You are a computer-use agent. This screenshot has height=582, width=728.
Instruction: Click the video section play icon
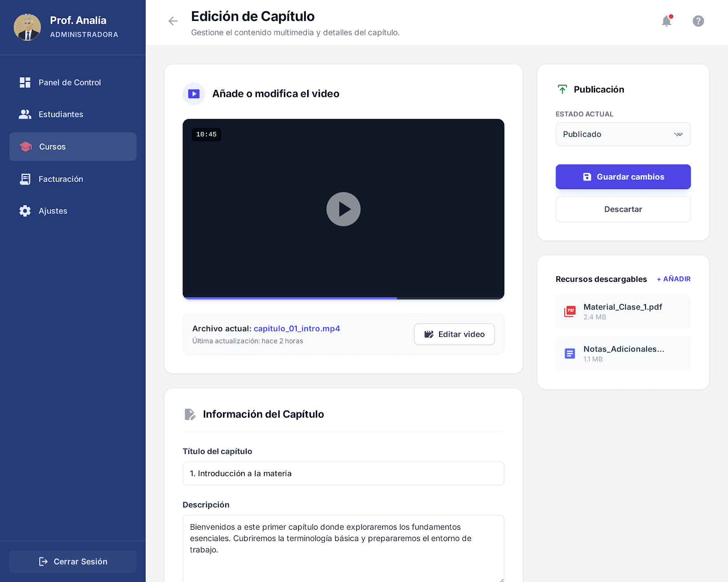(x=194, y=94)
